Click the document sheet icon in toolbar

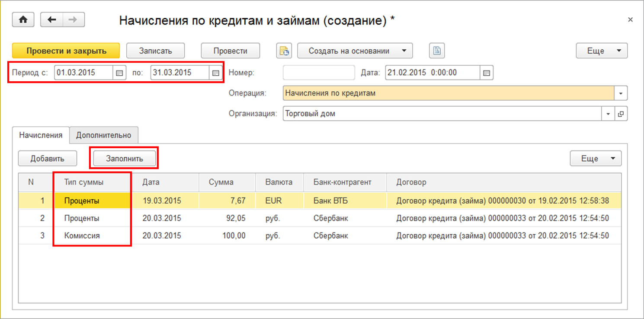coord(437,51)
